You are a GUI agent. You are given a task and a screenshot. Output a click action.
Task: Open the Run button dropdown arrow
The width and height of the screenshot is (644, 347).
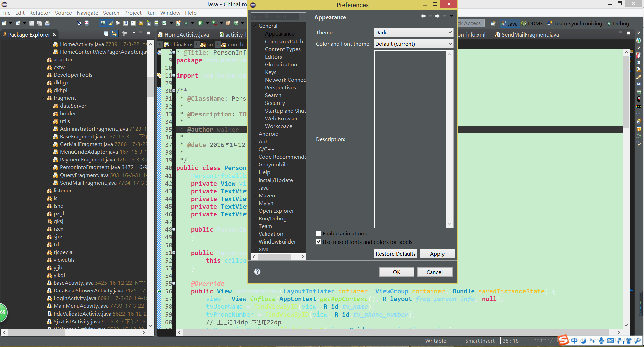tap(207, 23)
